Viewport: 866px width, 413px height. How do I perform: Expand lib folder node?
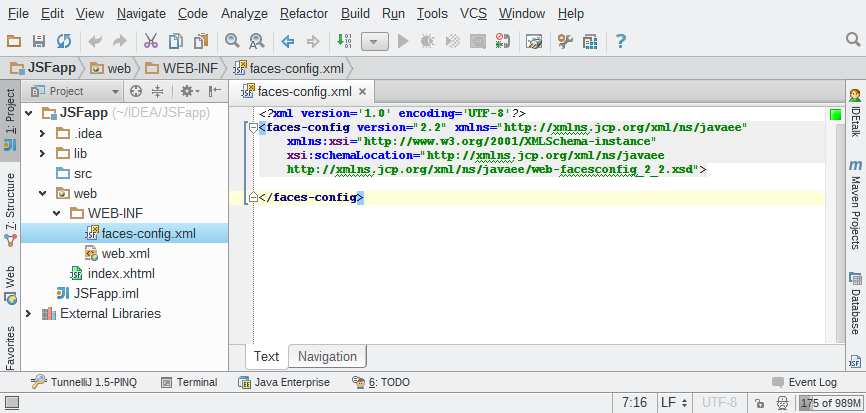(x=43, y=153)
